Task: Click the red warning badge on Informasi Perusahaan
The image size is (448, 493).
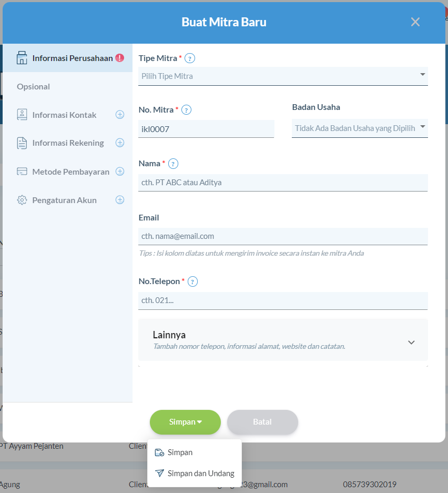Action: click(120, 58)
